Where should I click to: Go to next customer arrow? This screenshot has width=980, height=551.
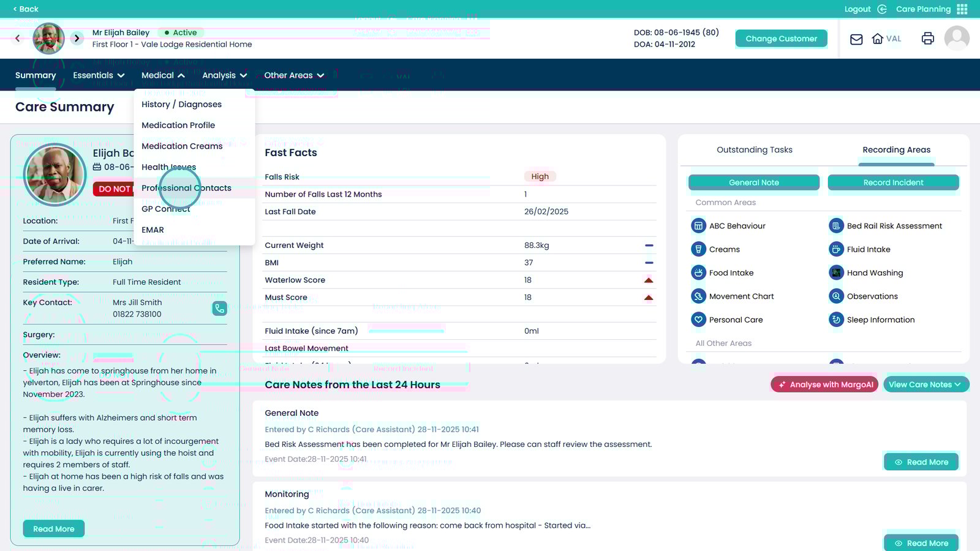coord(77,39)
